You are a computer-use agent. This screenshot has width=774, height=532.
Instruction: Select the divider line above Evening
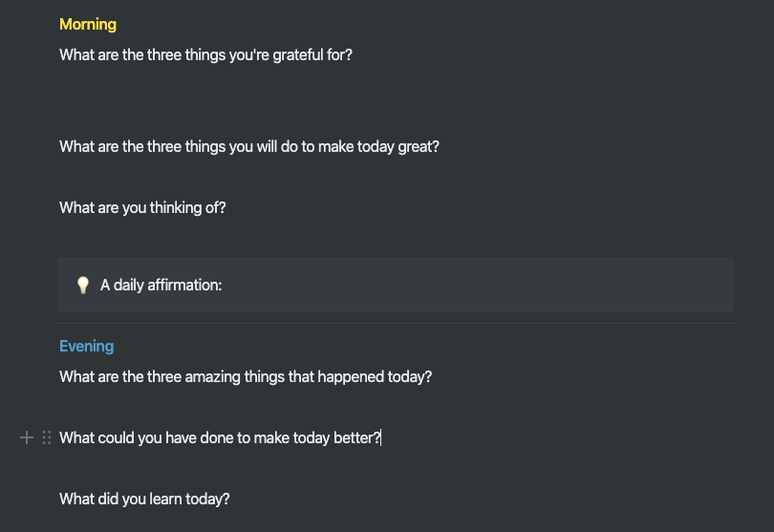[x=396, y=323]
